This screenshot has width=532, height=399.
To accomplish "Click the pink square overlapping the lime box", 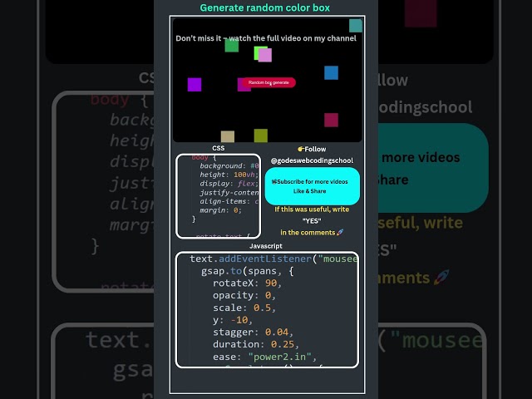I will [265, 55].
